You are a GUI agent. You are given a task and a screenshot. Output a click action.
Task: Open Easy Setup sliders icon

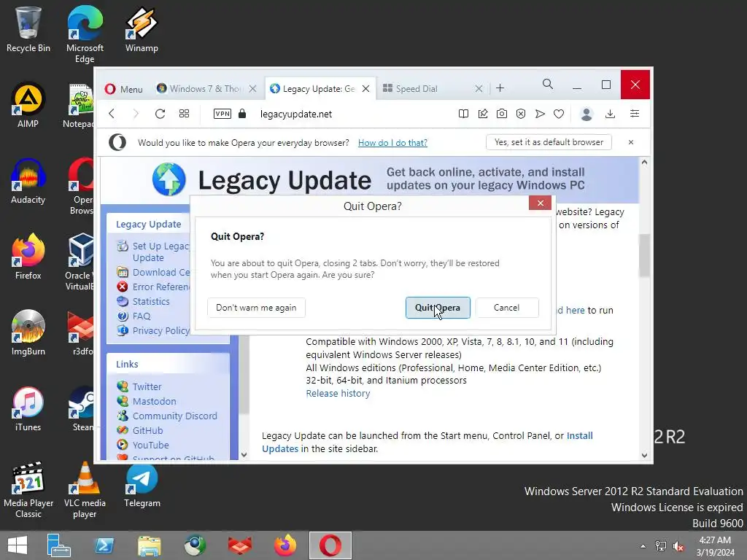point(635,113)
